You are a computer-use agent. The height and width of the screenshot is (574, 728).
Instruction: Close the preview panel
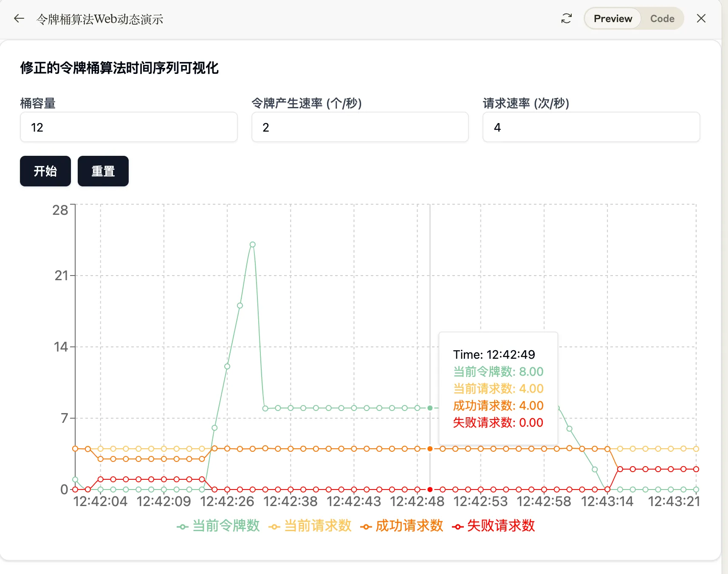point(701,19)
